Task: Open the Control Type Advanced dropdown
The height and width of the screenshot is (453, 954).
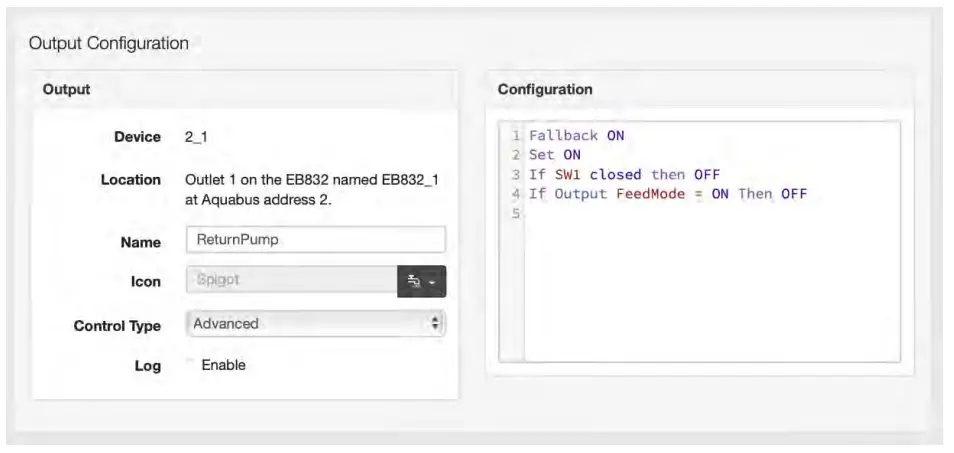Action: coord(316,323)
